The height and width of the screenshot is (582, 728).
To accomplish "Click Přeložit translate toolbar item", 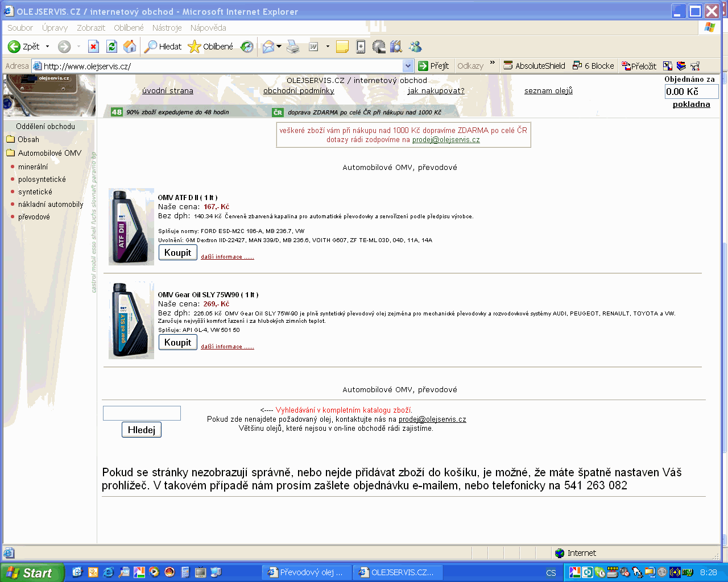I will 639,66.
